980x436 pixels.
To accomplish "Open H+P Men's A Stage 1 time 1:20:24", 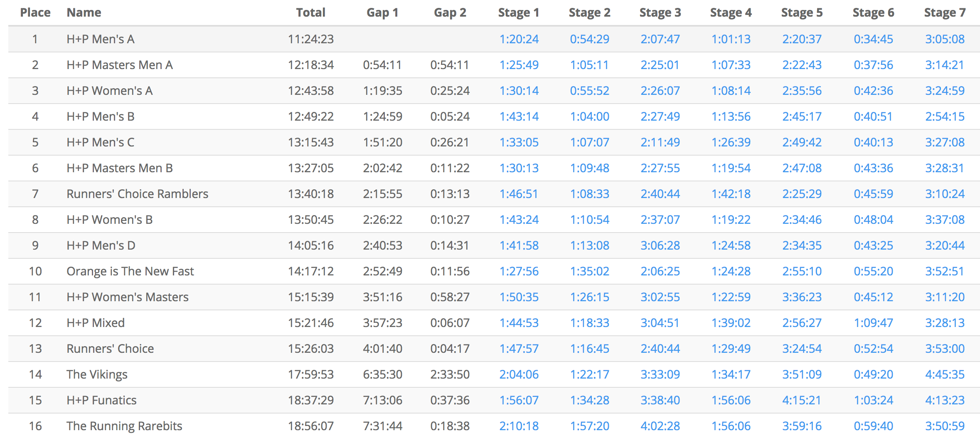I will (519, 39).
